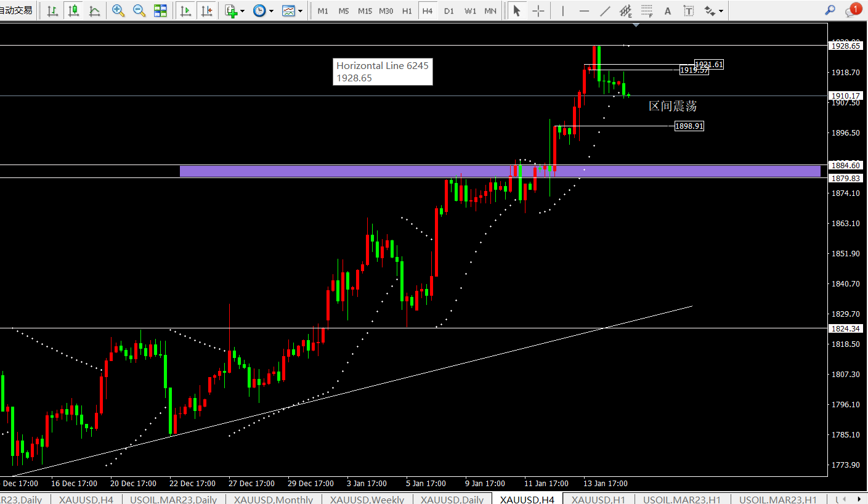The image size is (868, 504).
Task: Open the periodicity clock dropdown
Action: pos(264,10)
